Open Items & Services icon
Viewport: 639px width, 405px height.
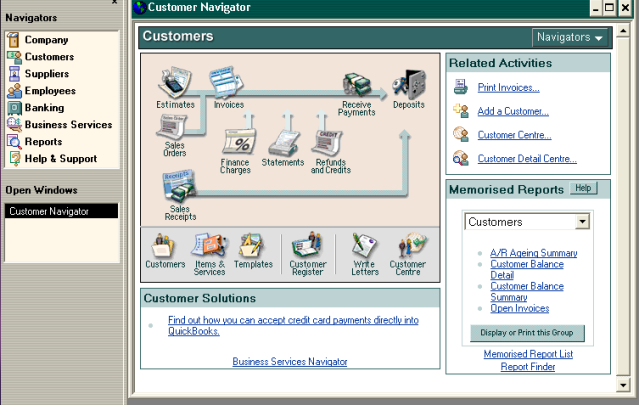(x=209, y=246)
